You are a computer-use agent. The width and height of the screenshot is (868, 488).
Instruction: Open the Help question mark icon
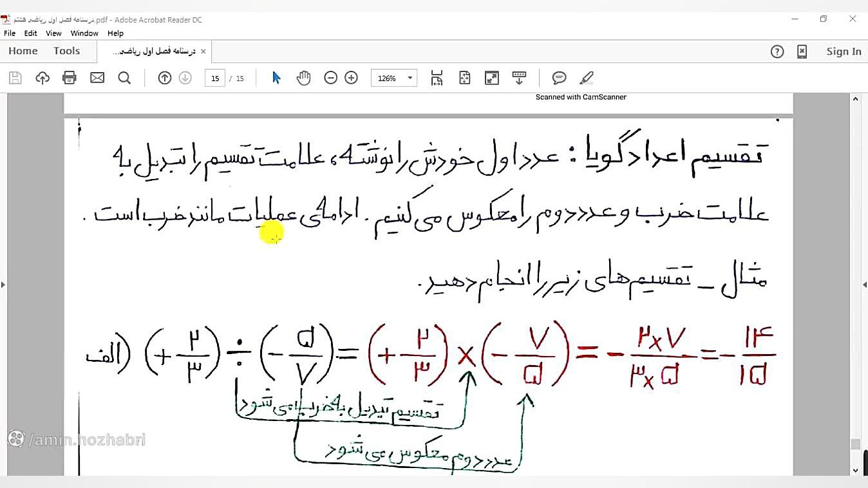click(x=777, y=52)
